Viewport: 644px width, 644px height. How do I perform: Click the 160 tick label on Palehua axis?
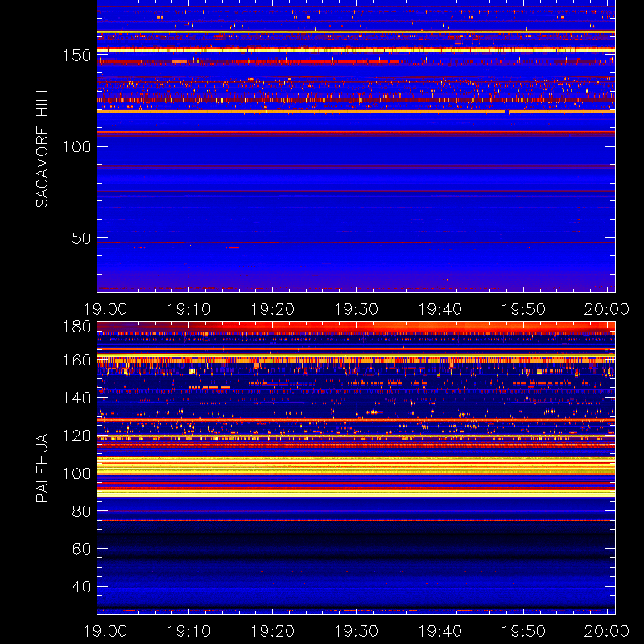[76, 360]
